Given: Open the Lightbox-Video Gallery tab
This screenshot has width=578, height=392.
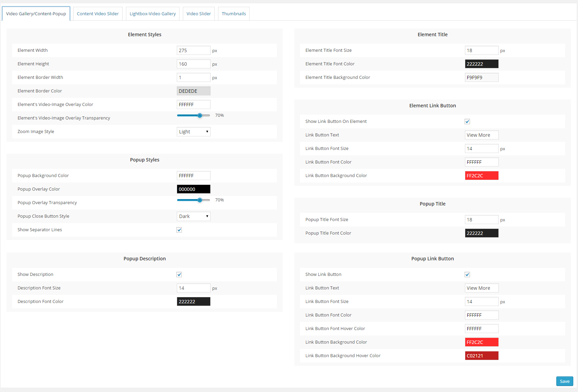Looking at the screenshot, I should 152,14.
